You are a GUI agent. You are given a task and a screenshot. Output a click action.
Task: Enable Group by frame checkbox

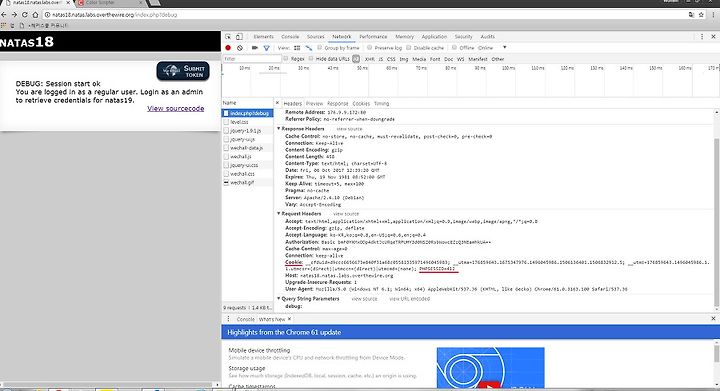pos(320,48)
